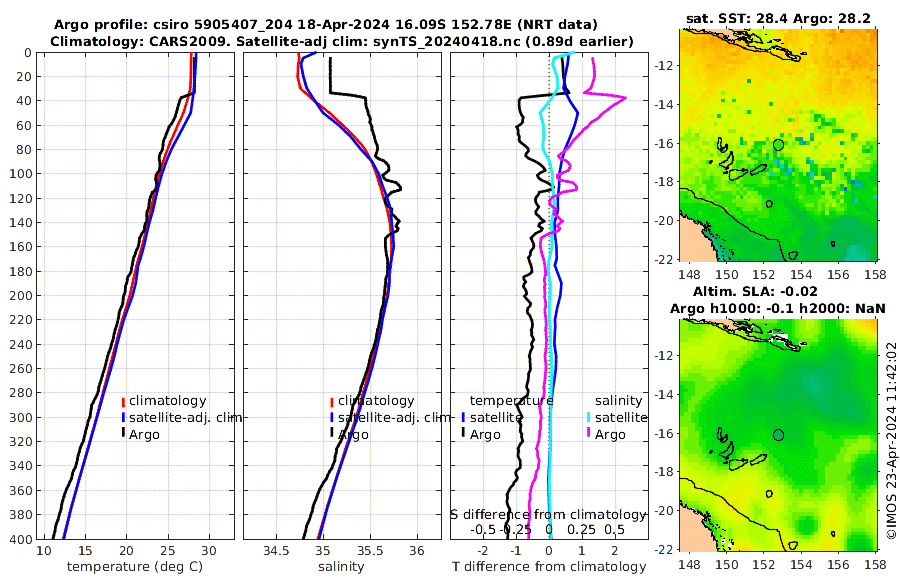Click the '-2' T difference tick label
The height and width of the screenshot is (580, 900).
tap(483, 551)
